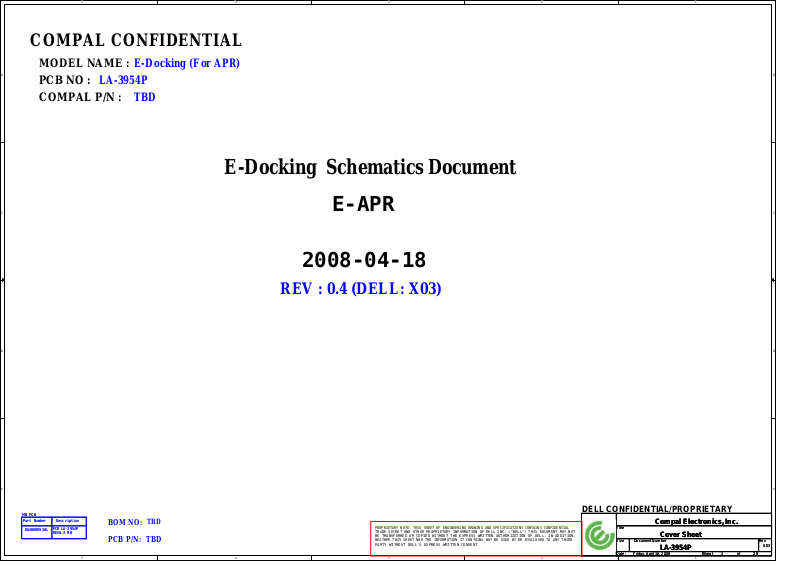
Task: Click the 'Cover Sheet' title field
Action: click(x=681, y=534)
